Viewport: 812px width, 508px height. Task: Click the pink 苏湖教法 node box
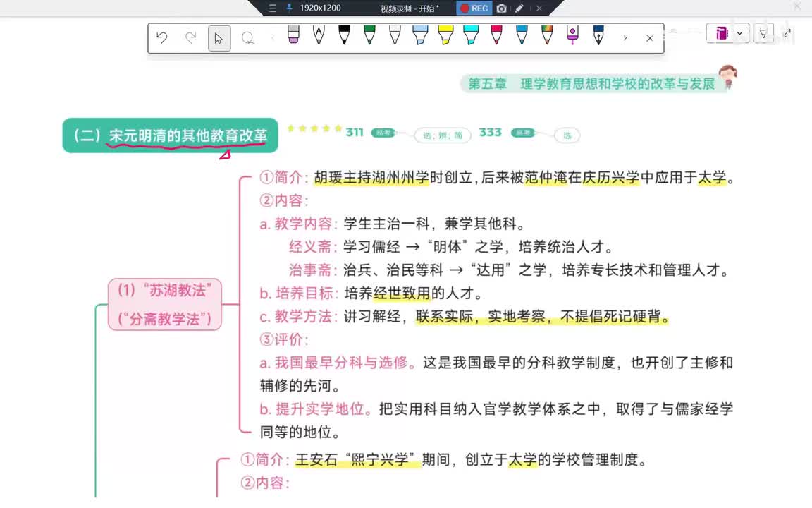point(165,304)
